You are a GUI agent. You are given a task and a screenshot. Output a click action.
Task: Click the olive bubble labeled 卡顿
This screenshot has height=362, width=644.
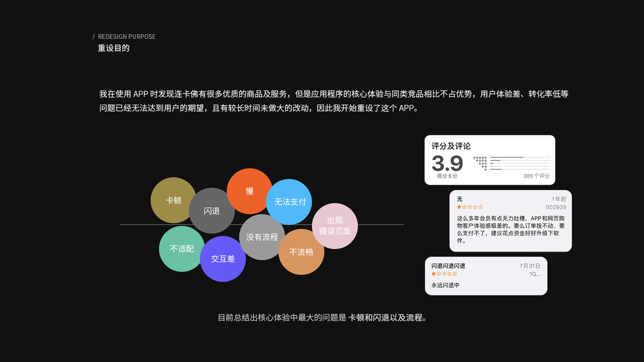(173, 200)
